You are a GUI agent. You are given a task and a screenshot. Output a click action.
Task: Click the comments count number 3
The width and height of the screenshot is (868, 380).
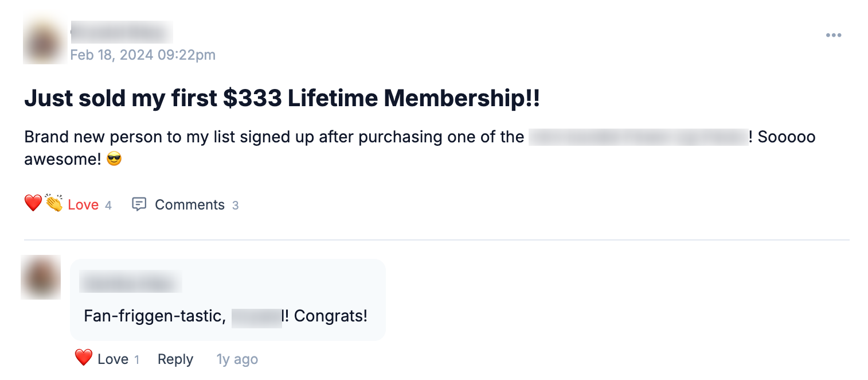235,205
